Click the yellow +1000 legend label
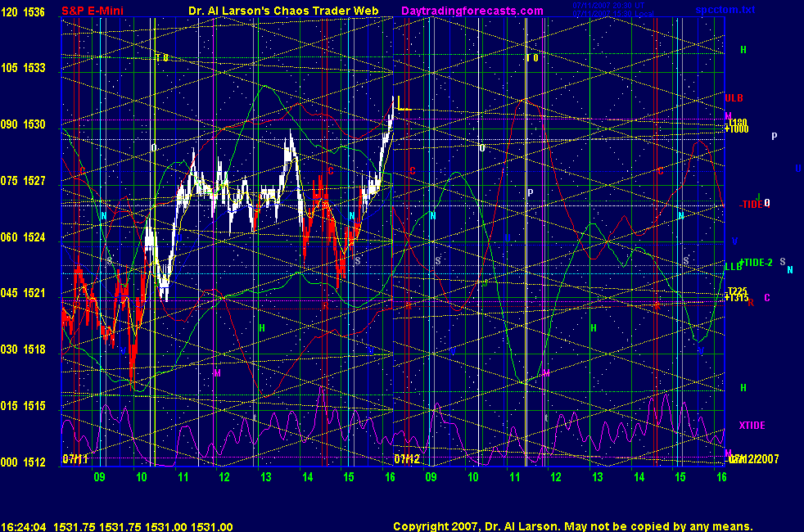This screenshot has width=804, height=532. pos(736,129)
